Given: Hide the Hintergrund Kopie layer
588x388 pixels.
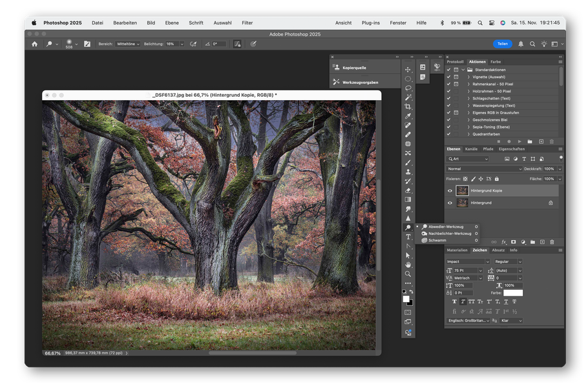Looking at the screenshot, I should coord(450,190).
